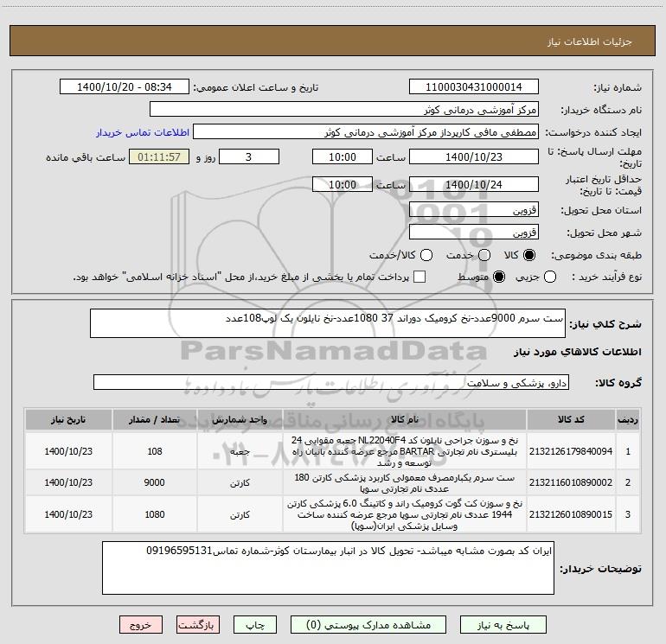666x644 pixels.
Task: Select the خدمت radio button
Action: click(484, 255)
